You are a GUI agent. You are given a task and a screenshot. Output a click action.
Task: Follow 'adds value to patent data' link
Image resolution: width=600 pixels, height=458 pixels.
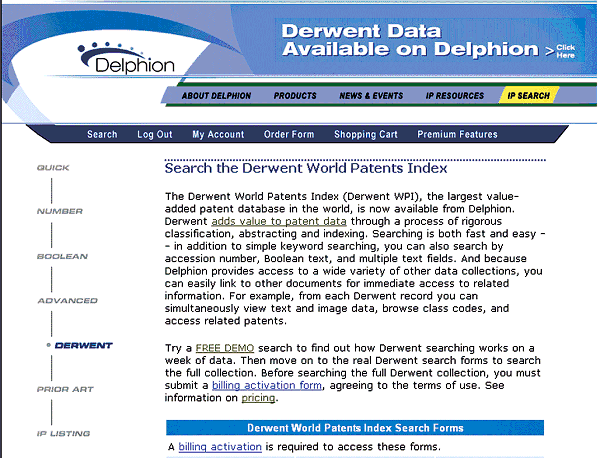click(x=279, y=222)
